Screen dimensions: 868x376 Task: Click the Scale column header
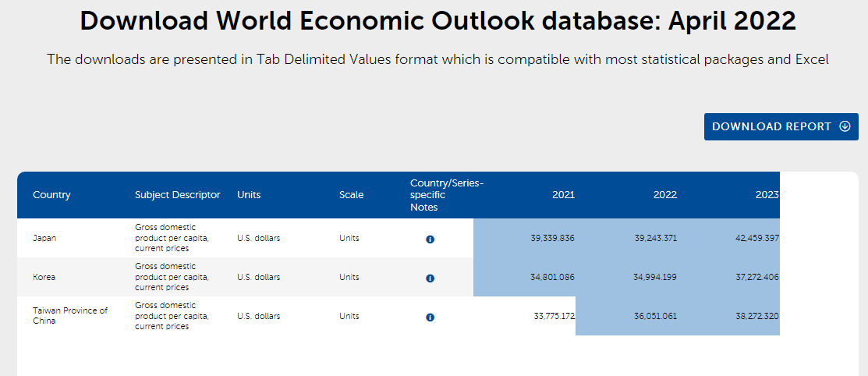[x=351, y=195]
